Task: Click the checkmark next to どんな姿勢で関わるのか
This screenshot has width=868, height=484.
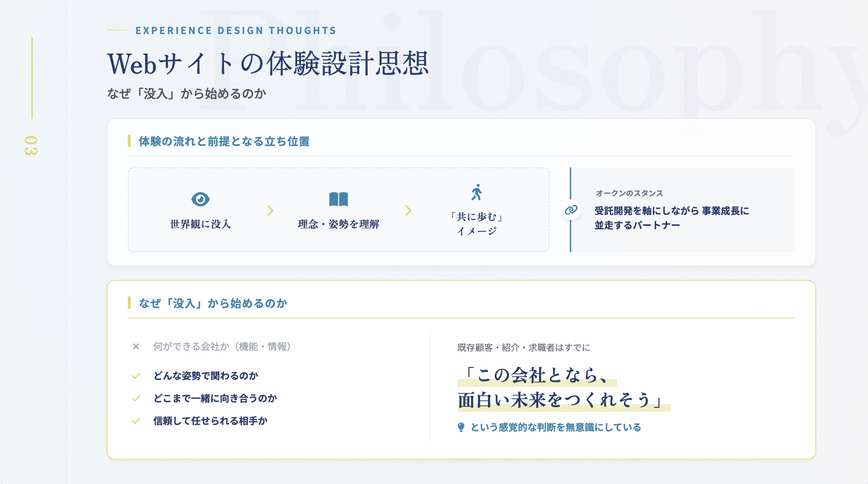Action: (x=136, y=376)
